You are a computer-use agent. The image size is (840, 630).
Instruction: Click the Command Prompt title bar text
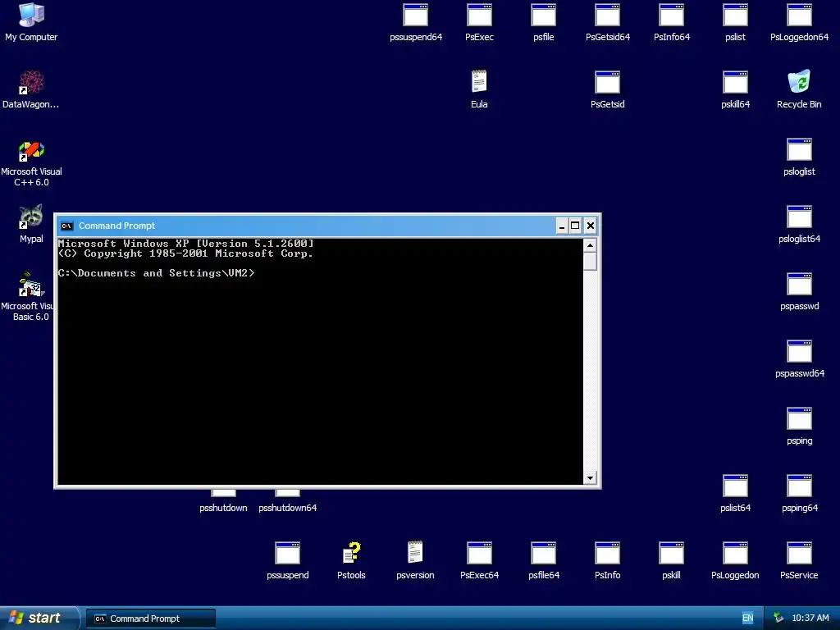pyautogui.click(x=116, y=226)
